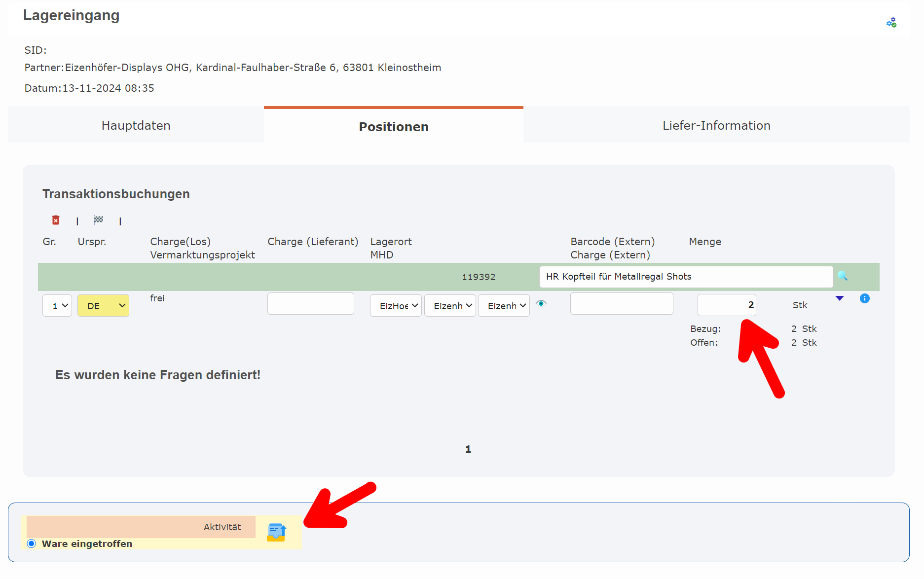
Task: Select the 'Ware eingetroffen' radio button
Action: pos(32,543)
